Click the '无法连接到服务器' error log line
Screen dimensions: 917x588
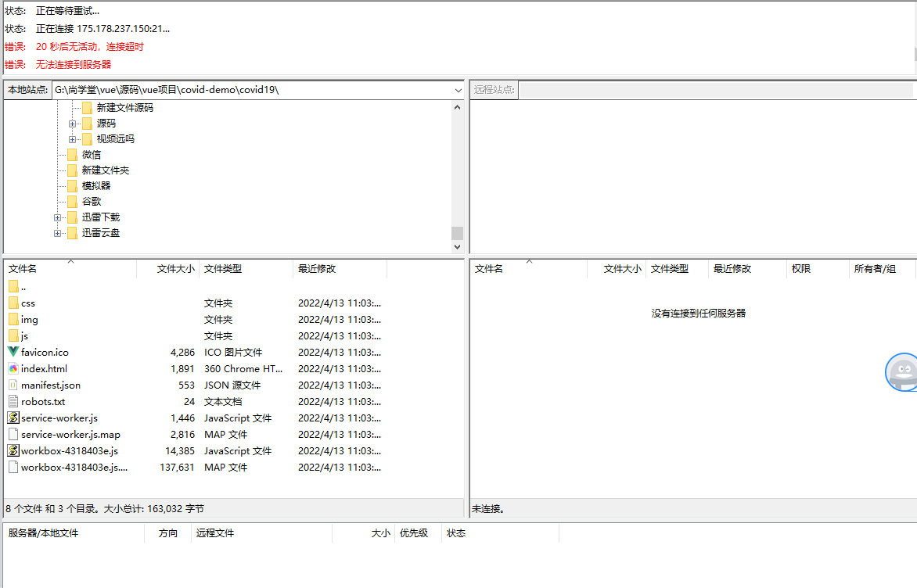[x=73, y=64]
